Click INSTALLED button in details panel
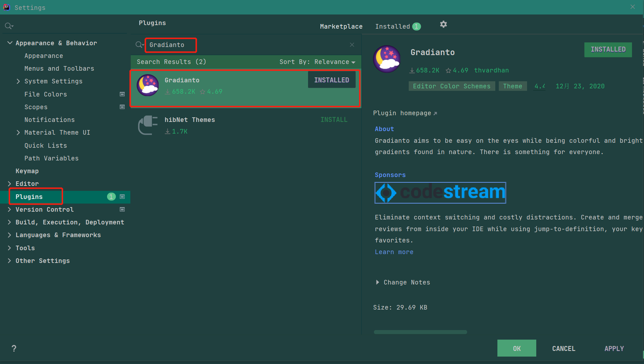This screenshot has width=644, height=364. pos(608,49)
